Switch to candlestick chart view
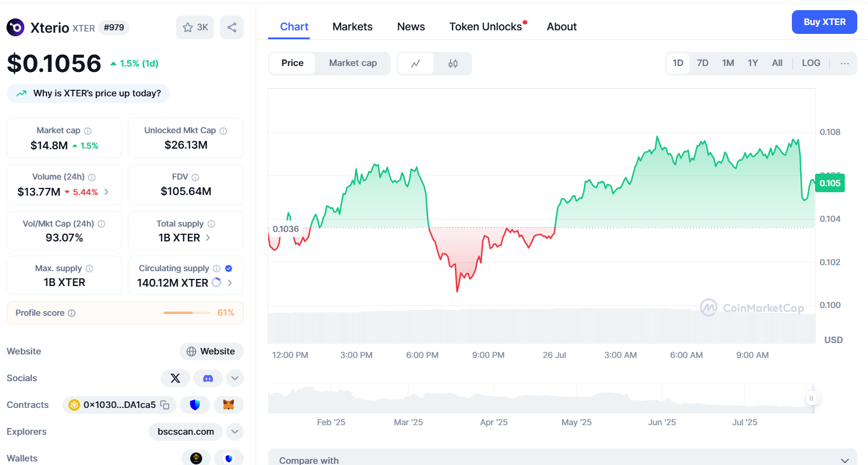Screen dimensions: 868x465 click(x=453, y=64)
